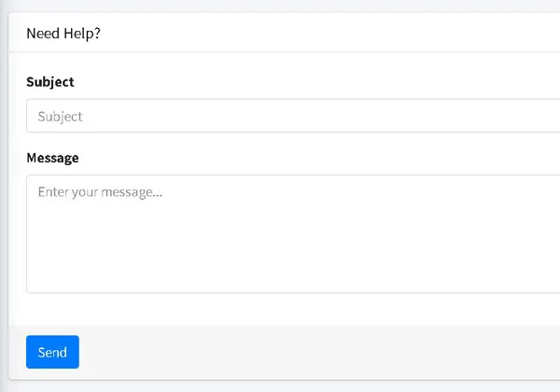Focus the Subject input field

click(x=293, y=116)
